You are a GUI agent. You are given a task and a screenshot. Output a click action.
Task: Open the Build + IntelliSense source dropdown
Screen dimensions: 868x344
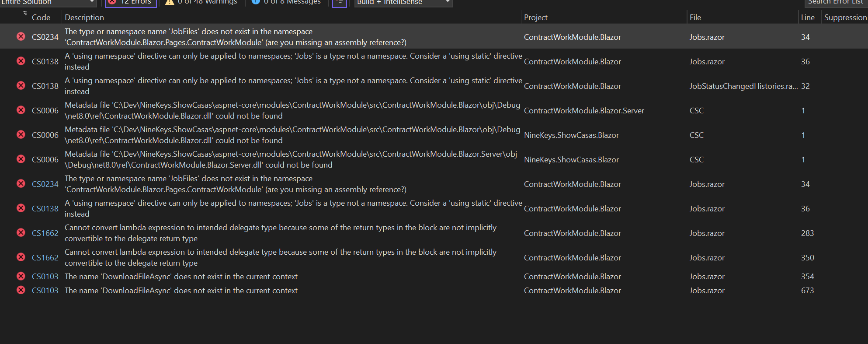click(403, 3)
